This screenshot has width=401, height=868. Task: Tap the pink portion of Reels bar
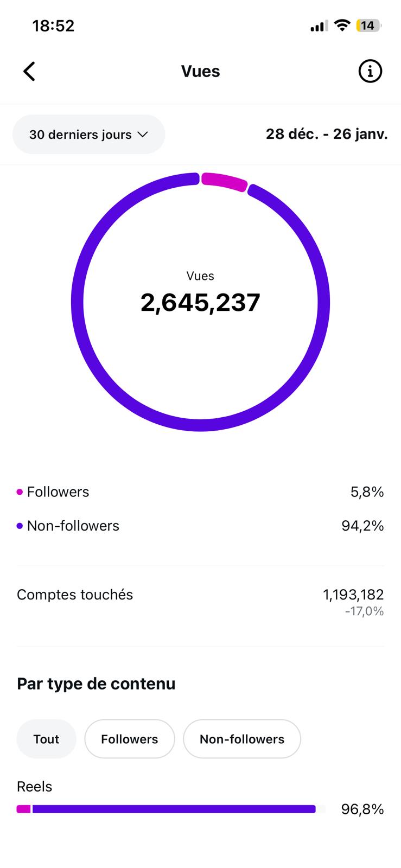tap(23, 809)
